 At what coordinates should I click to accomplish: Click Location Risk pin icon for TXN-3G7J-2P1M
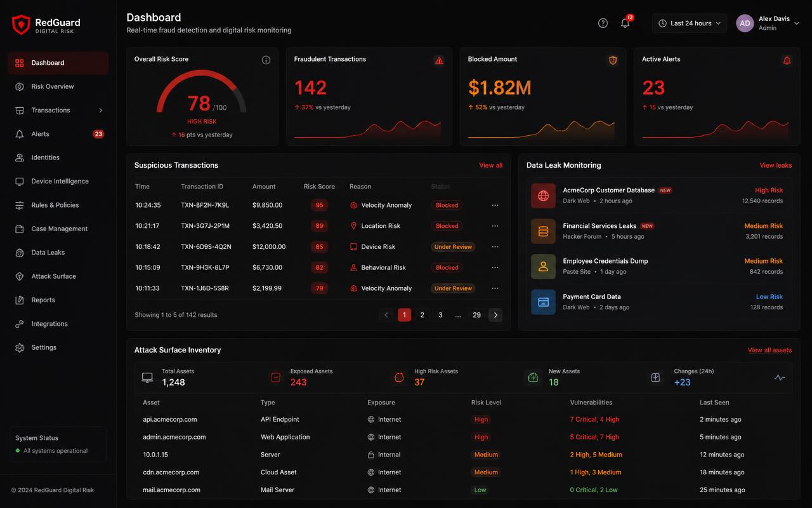pos(353,226)
